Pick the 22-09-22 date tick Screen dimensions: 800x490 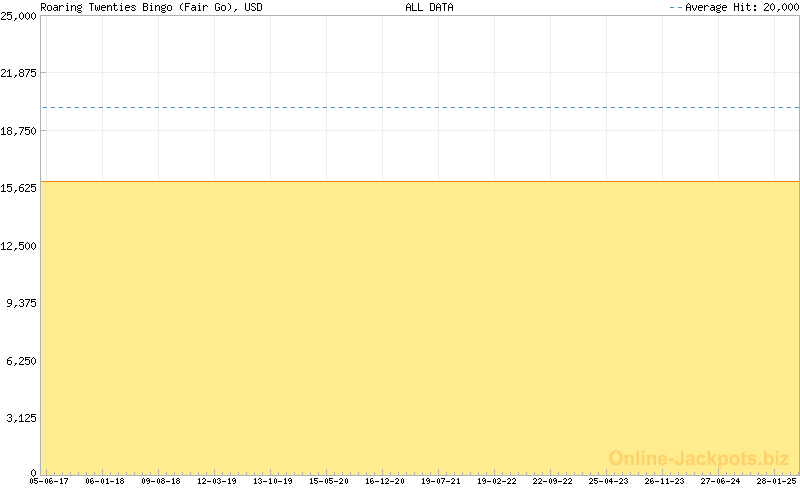[553, 481]
